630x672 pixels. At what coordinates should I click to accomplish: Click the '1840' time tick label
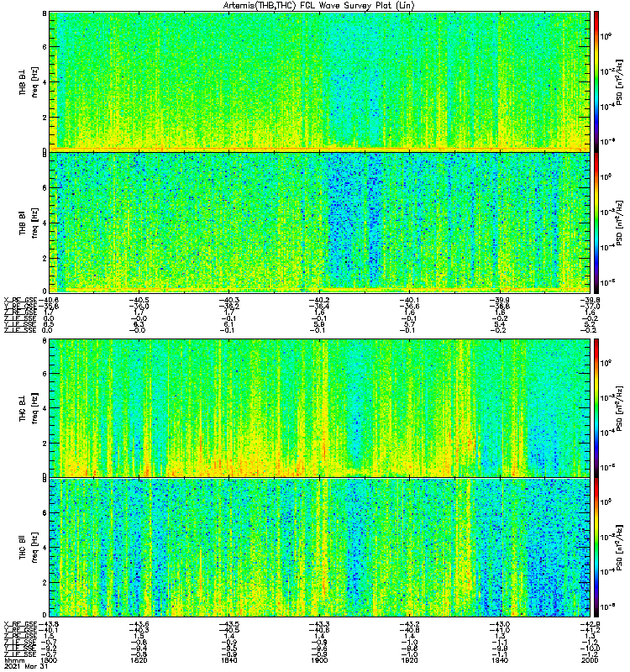[228, 660]
